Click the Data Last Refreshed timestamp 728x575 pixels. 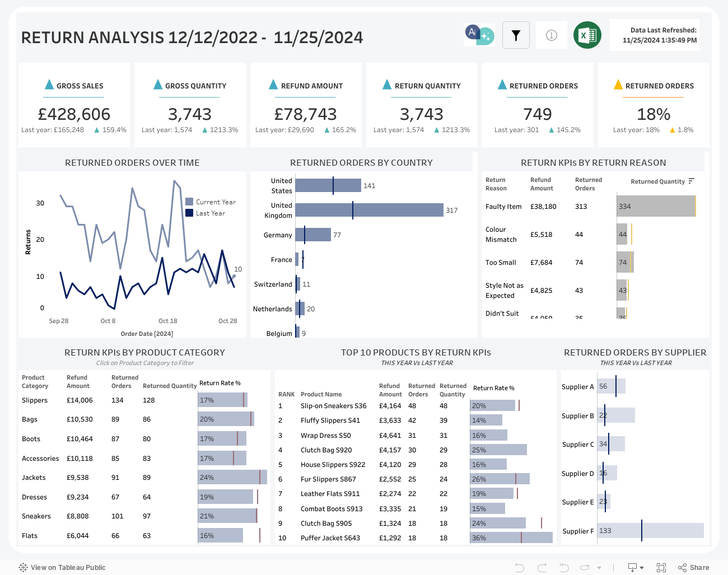click(660, 40)
